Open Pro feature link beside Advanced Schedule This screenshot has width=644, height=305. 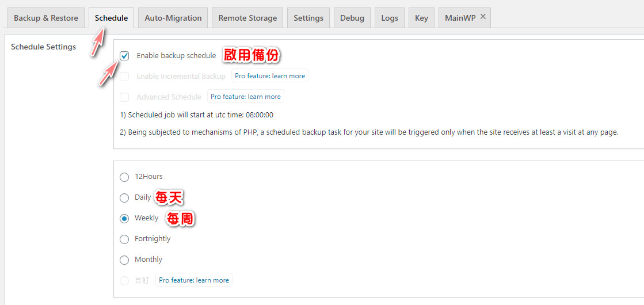246,97
